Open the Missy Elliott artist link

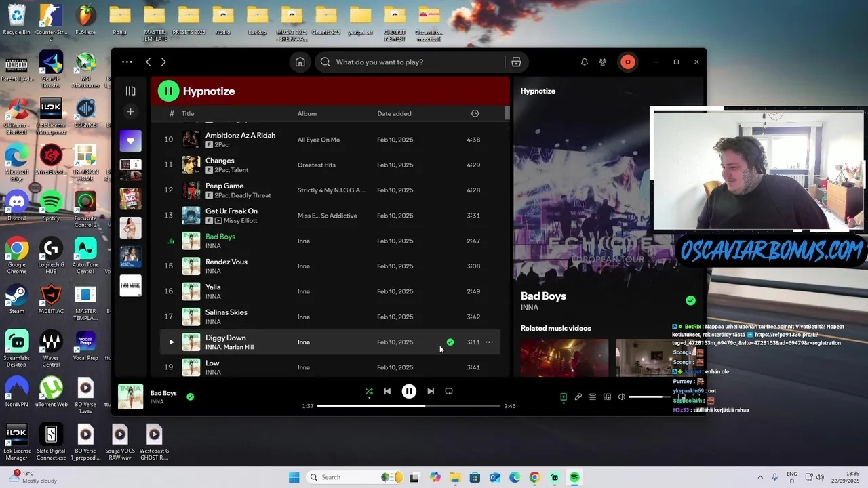point(241,221)
